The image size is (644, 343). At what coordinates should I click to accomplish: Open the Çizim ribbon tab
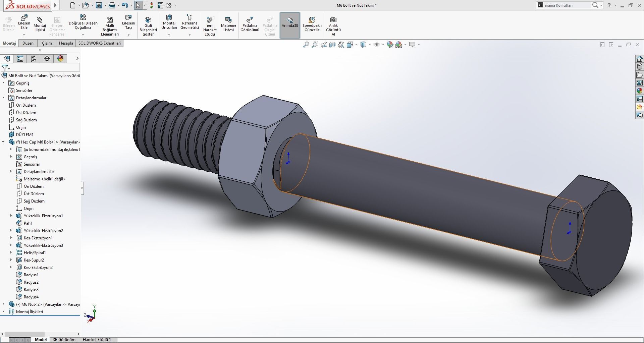click(47, 43)
